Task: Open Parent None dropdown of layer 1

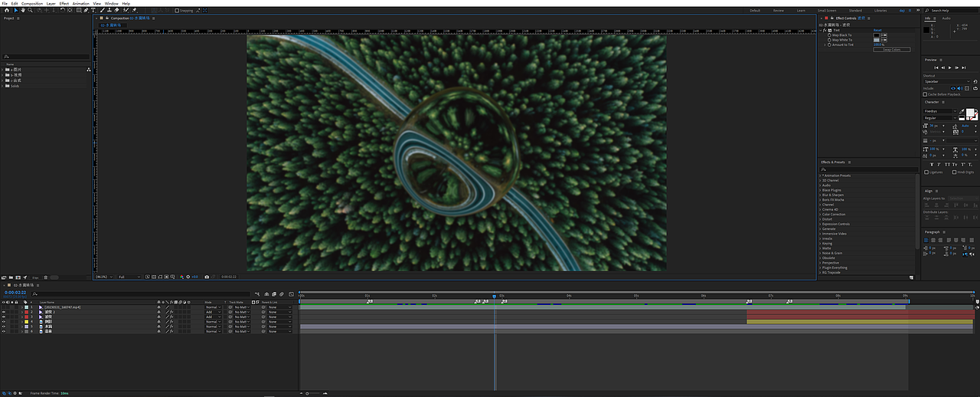Action: coord(279,307)
